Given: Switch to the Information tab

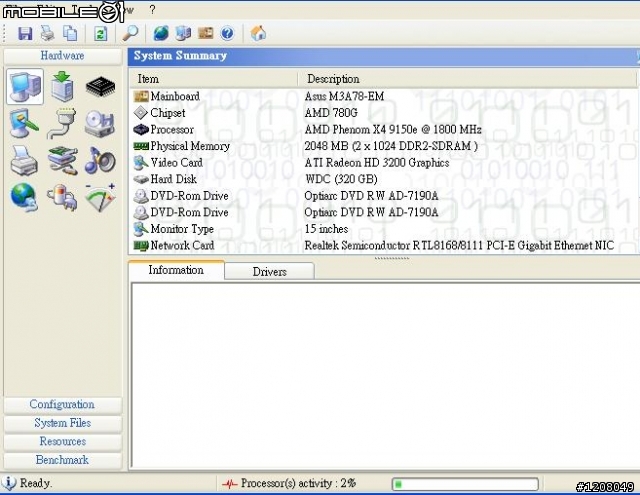Looking at the screenshot, I should (x=176, y=270).
